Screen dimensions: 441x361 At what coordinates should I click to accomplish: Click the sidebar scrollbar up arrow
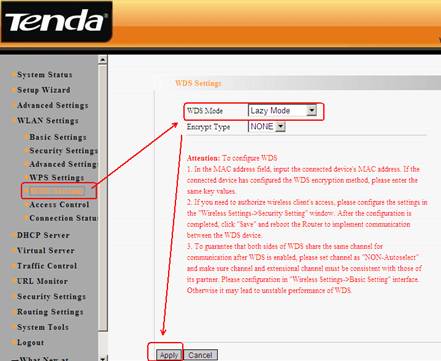point(103,60)
